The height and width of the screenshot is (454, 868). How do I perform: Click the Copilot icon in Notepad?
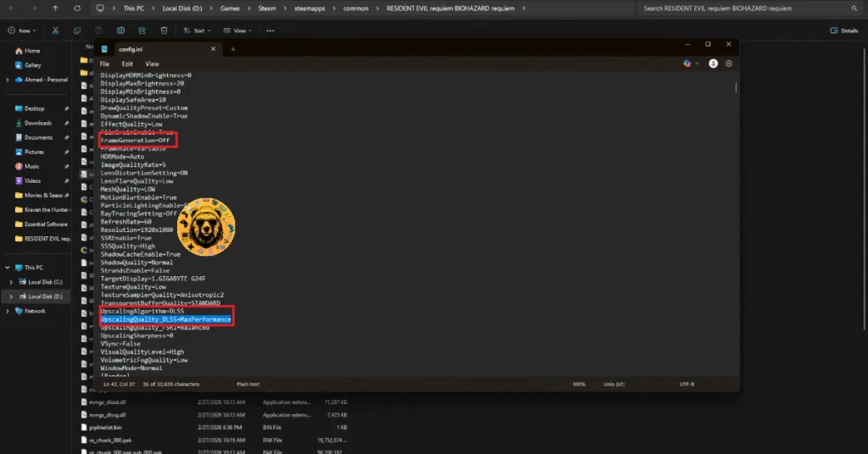click(687, 64)
